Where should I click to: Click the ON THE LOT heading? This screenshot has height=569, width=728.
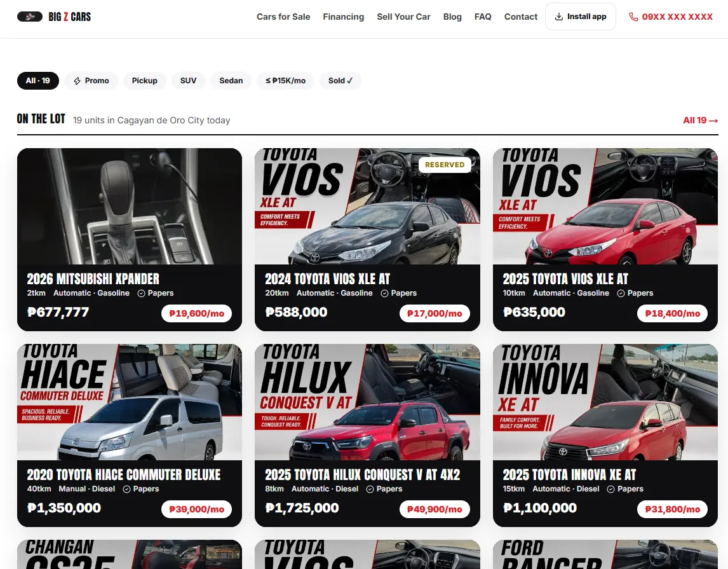pos(41,119)
